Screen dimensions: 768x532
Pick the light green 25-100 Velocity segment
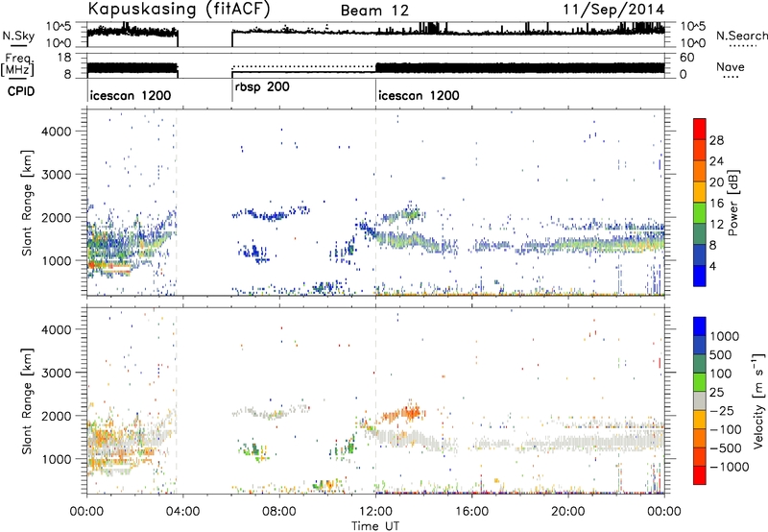tap(700, 382)
